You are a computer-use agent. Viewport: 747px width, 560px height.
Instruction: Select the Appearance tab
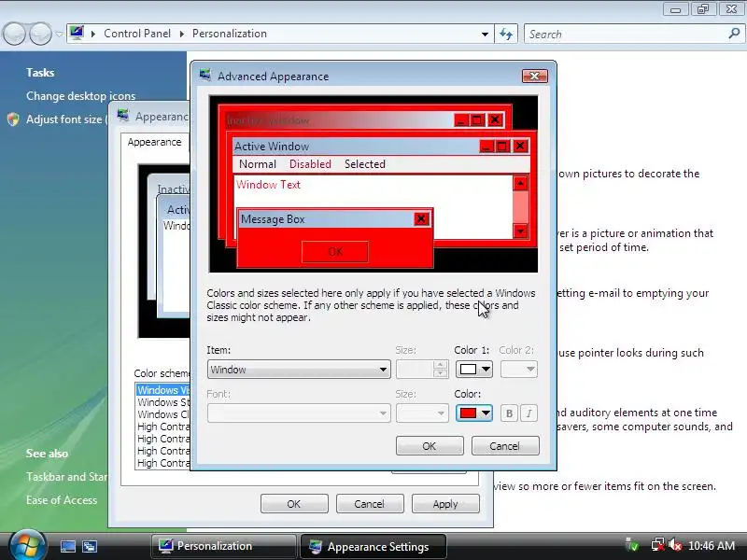[x=154, y=143]
